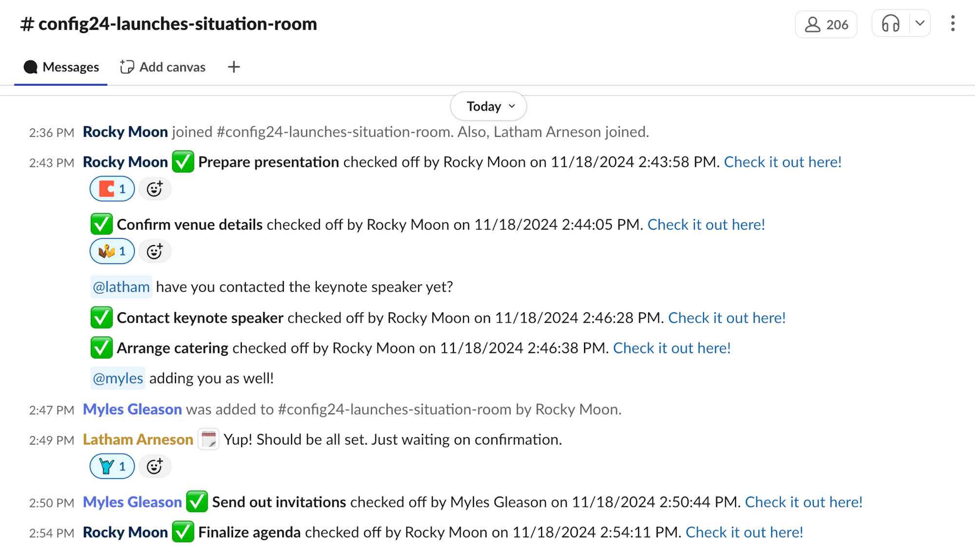This screenshot has height=560, width=975.
Task: Click the @latham mention
Action: pos(121,287)
